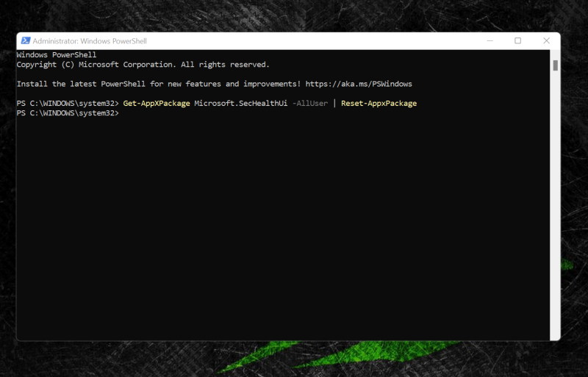Click the PowerShell icon in the title bar
This screenshot has width=588, height=377.
[25, 41]
